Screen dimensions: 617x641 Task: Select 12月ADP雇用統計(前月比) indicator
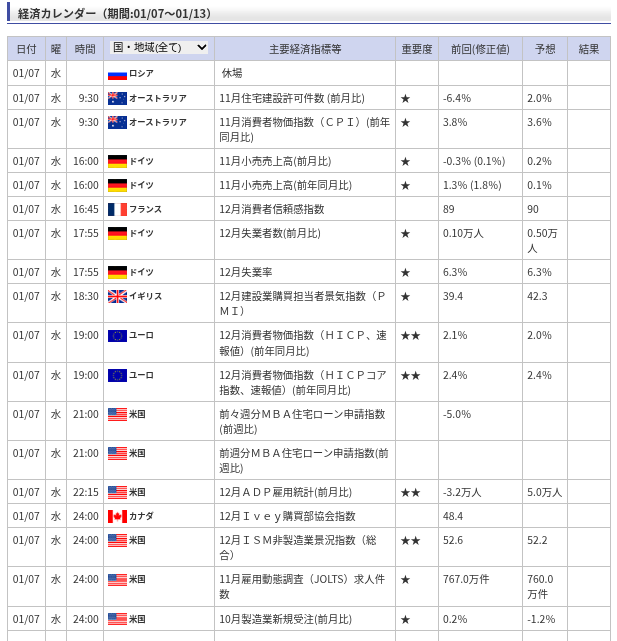pyautogui.click(x=285, y=492)
